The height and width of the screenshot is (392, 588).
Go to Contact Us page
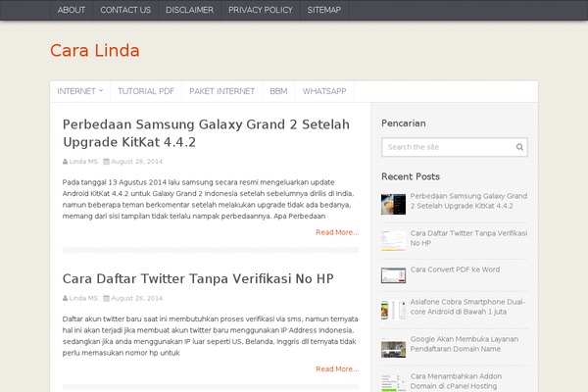[x=125, y=10]
